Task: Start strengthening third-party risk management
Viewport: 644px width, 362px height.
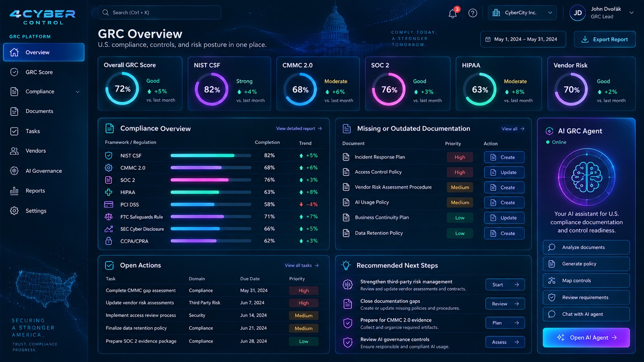Action: pyautogui.click(x=505, y=285)
